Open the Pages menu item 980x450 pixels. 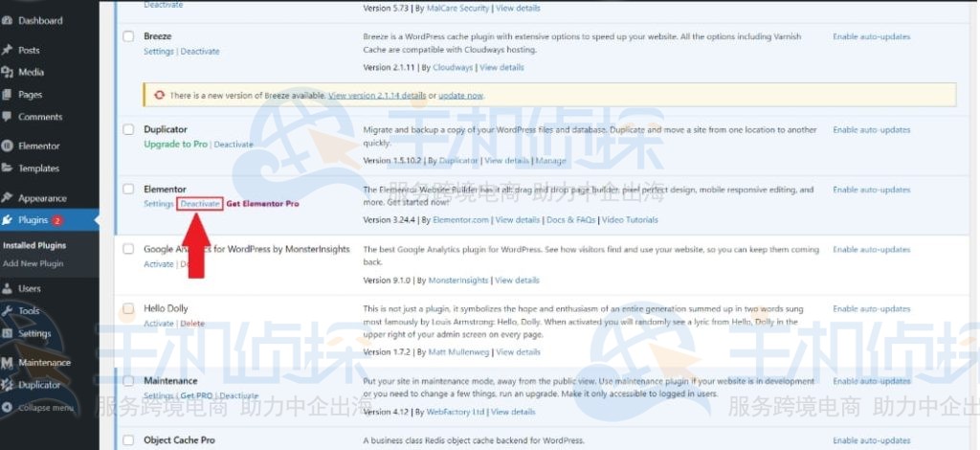[x=30, y=95]
